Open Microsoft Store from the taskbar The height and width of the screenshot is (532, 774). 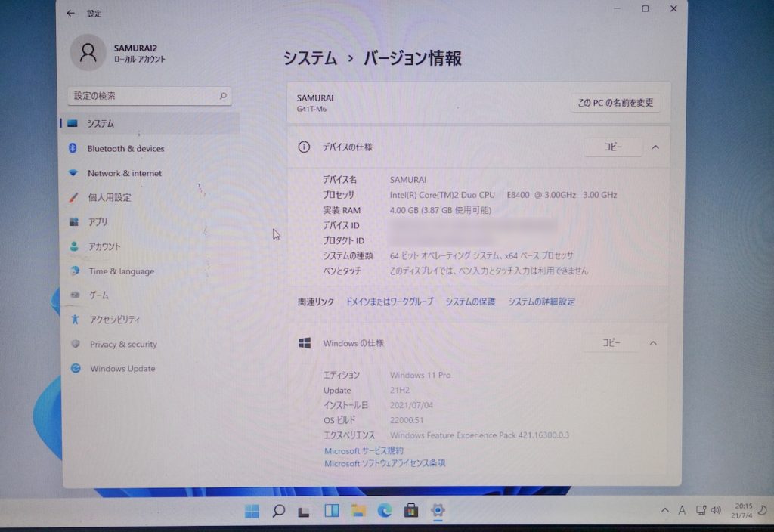(411, 512)
